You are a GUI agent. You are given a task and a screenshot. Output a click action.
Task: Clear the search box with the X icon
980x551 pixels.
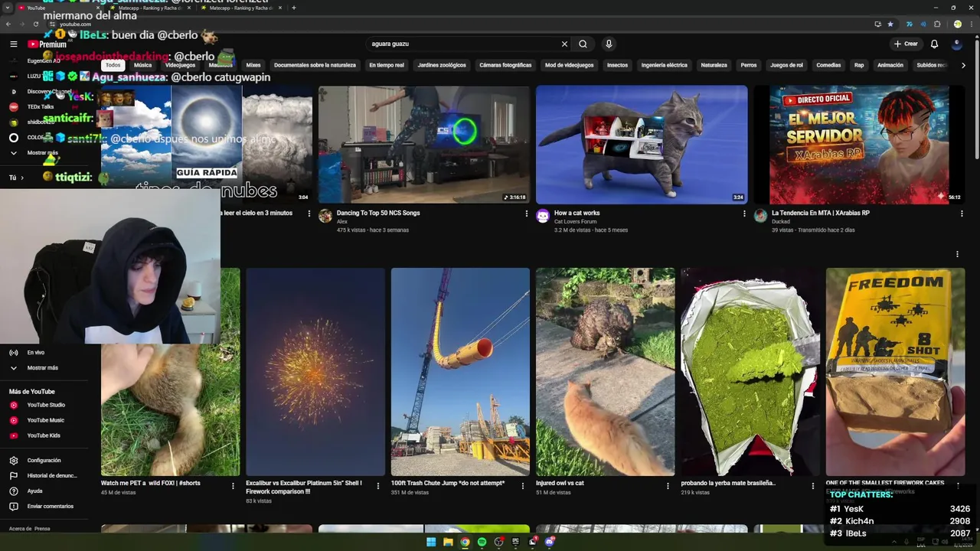coord(565,44)
